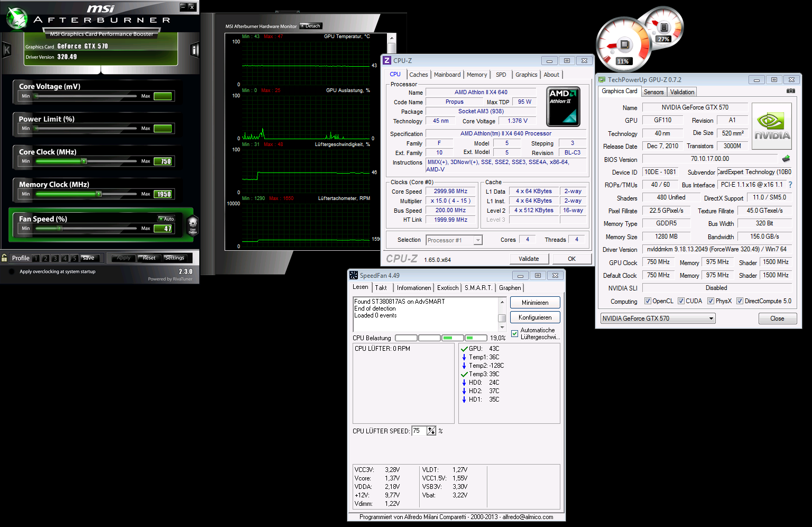The height and width of the screenshot is (527, 812).
Task: Click the CPU-Z title bar icon
Action: (387, 60)
